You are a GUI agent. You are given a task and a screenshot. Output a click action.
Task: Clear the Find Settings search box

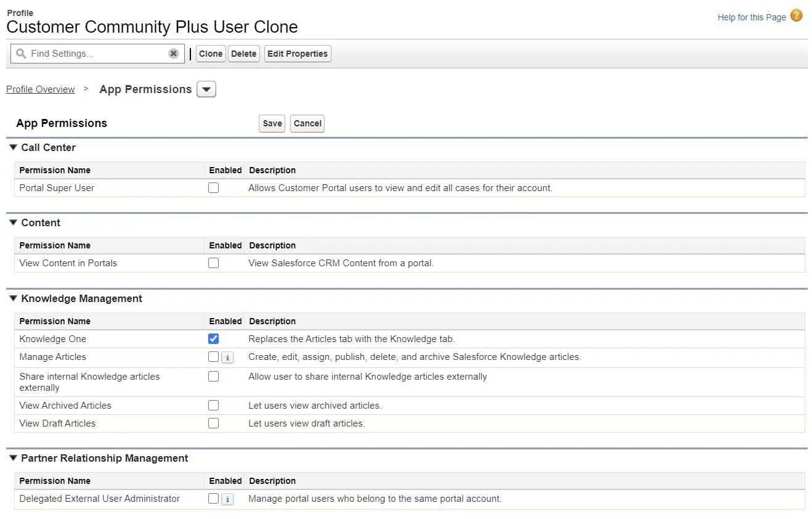[x=174, y=54]
